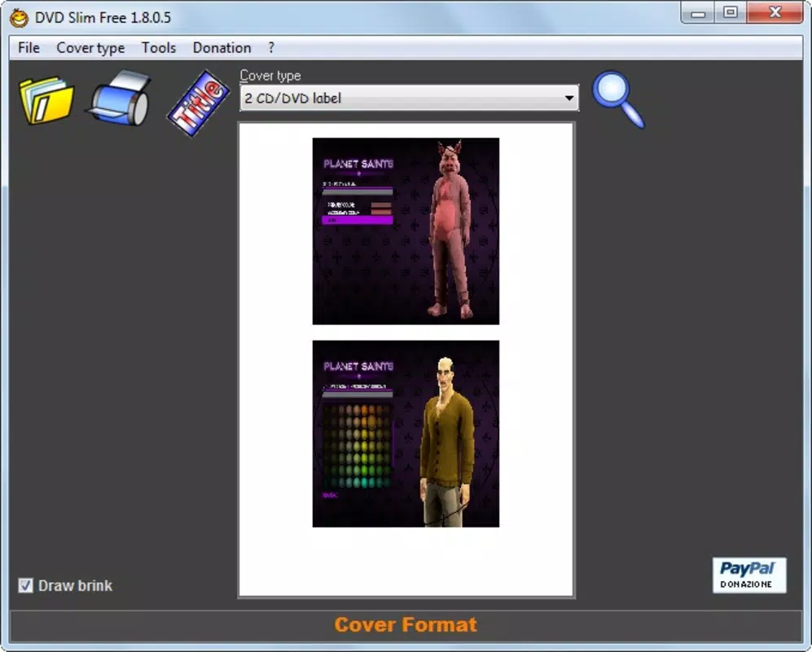Maximize the DVD Slim Free window
Image resolution: width=812 pixels, height=652 pixels.
[x=731, y=12]
